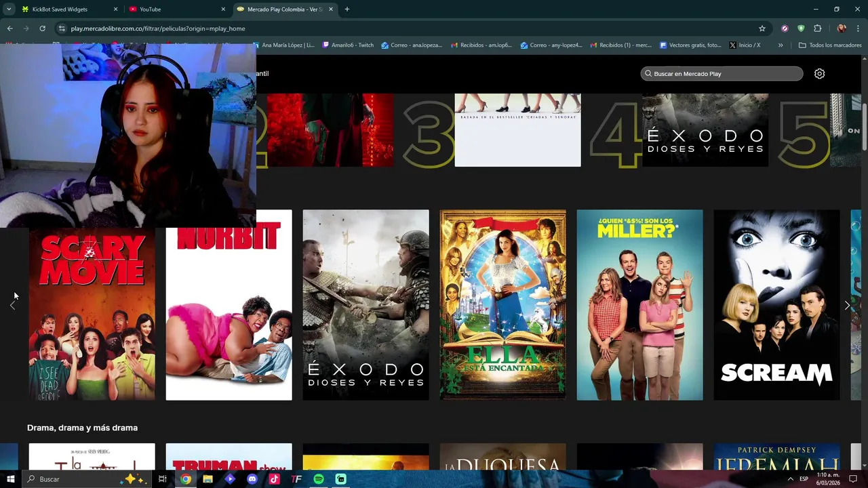Screen dimensions: 868x488
Task: Open ¿Quién son los Miller? poster
Action: pyautogui.click(x=639, y=305)
